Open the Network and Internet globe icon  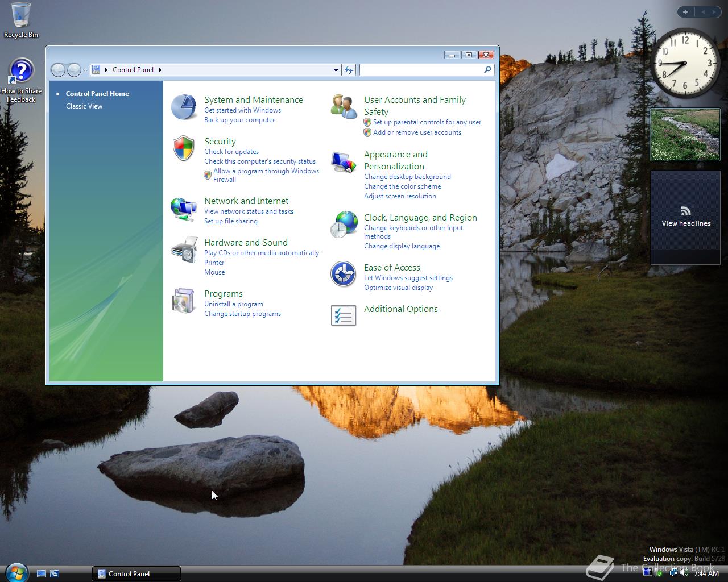(184, 209)
